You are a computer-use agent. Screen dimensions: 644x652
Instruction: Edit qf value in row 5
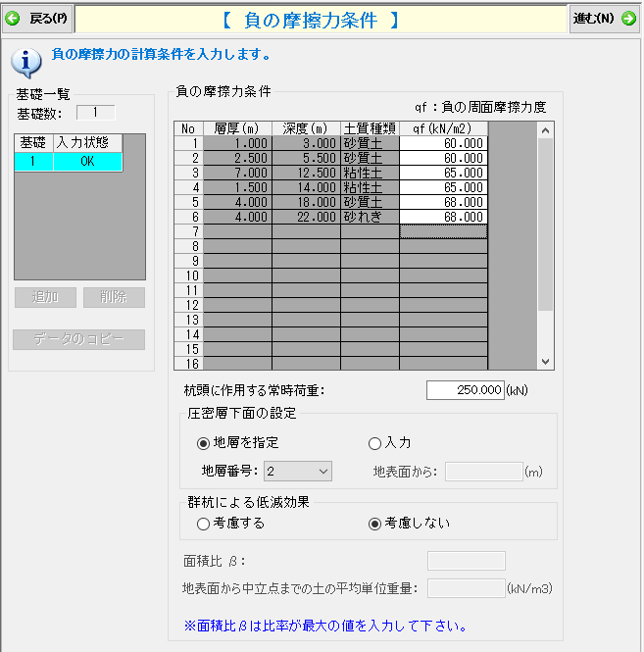coord(443,202)
